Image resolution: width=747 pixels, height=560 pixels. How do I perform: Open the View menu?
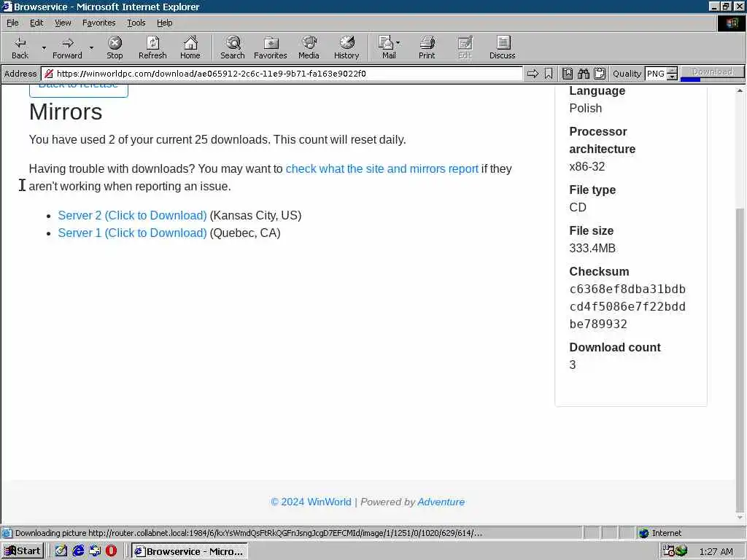pos(63,23)
